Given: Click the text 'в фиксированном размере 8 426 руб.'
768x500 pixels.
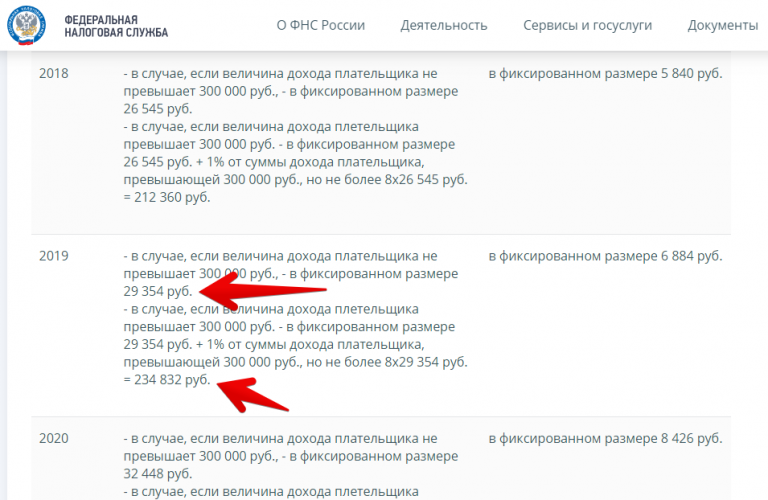Looking at the screenshot, I should pos(605,438).
